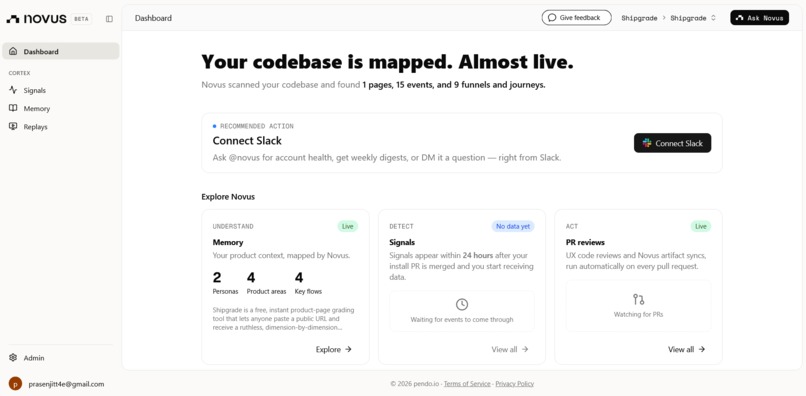Click the RECOMMENDED ACTION label
806x396 pixels.
click(257, 126)
